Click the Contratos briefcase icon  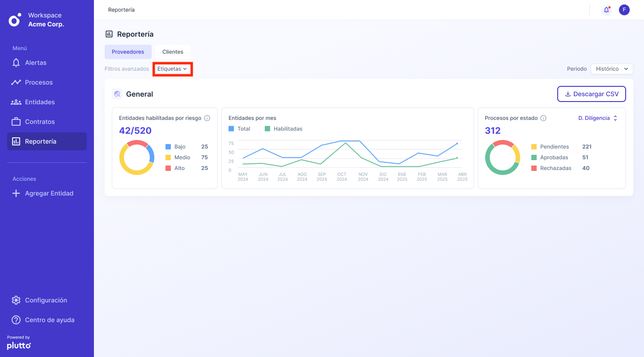click(16, 122)
